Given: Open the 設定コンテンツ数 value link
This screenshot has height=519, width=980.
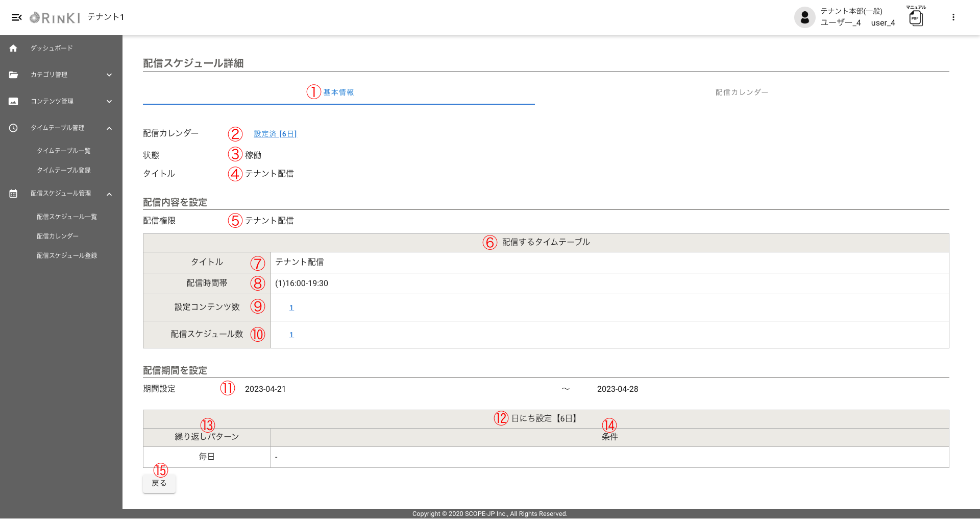Looking at the screenshot, I should [291, 308].
